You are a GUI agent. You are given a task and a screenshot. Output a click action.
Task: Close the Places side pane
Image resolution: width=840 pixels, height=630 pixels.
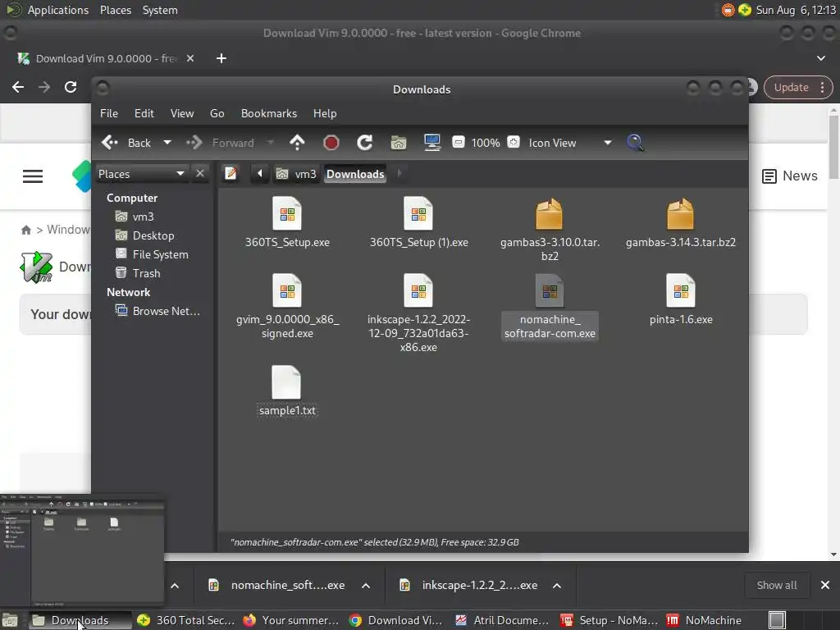tap(200, 174)
